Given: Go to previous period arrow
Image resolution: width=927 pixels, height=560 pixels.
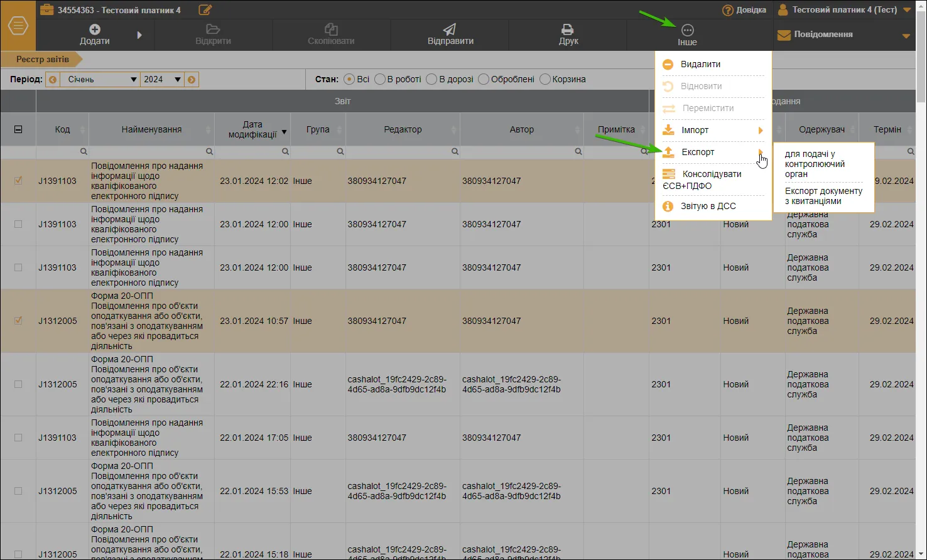Looking at the screenshot, I should pos(53,80).
